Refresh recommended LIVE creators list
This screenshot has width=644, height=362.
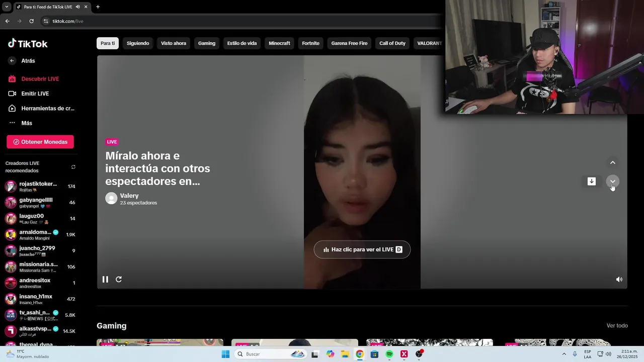(x=73, y=167)
